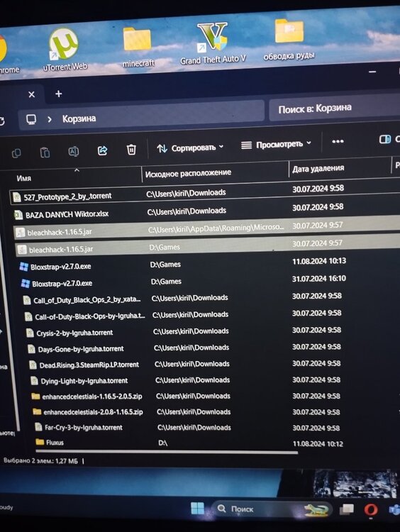Image resolution: width=400 pixels, height=532 pixels.
Task: Open the Сортировать sort dropdown
Action: tap(190, 148)
